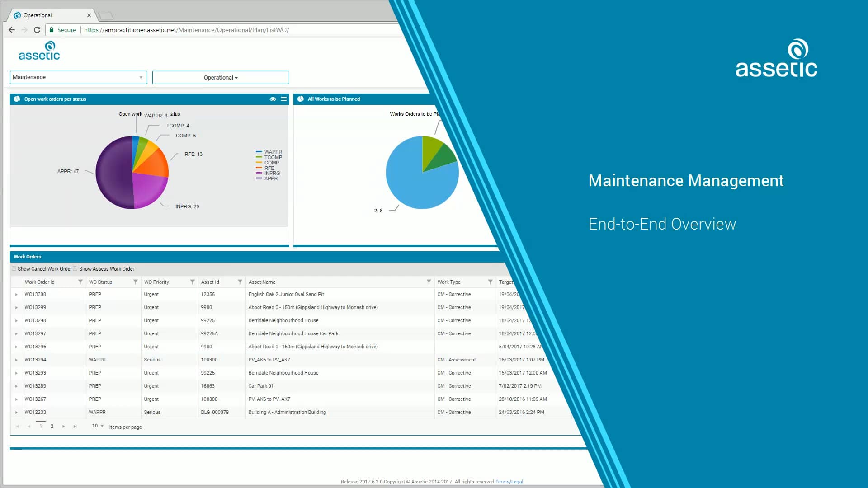The height and width of the screenshot is (488, 868).
Task: Filter the WO Priority column
Action: coord(193,282)
